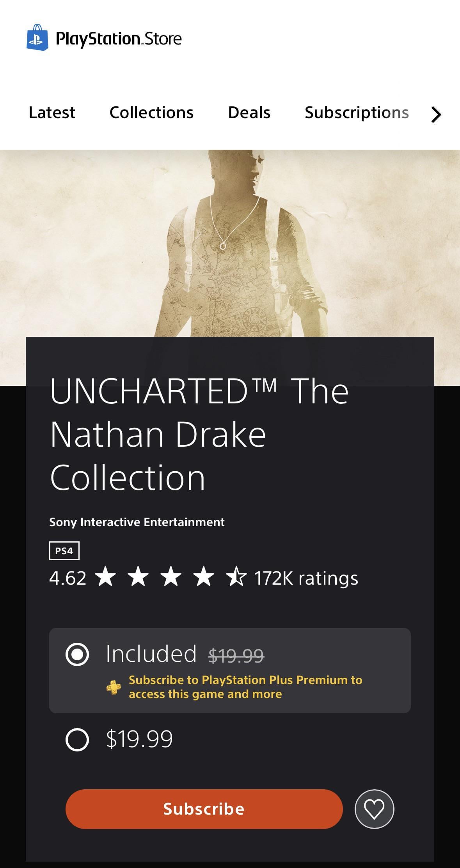Go to the Deals tab
Screen dimensions: 460x868
249,113
